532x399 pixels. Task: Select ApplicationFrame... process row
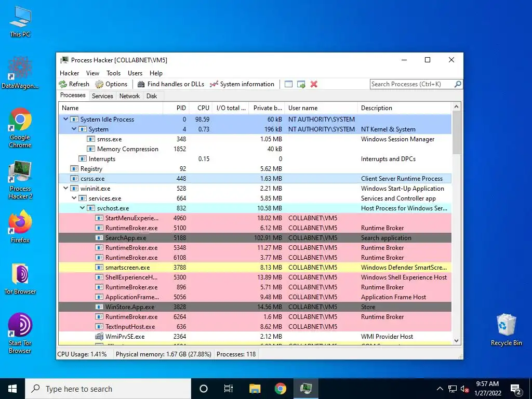255,297
